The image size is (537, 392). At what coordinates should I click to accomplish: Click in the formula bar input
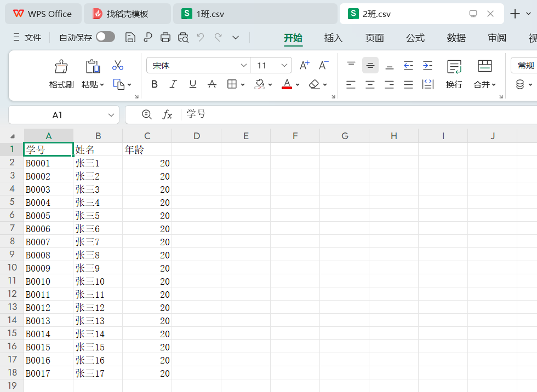(359, 114)
